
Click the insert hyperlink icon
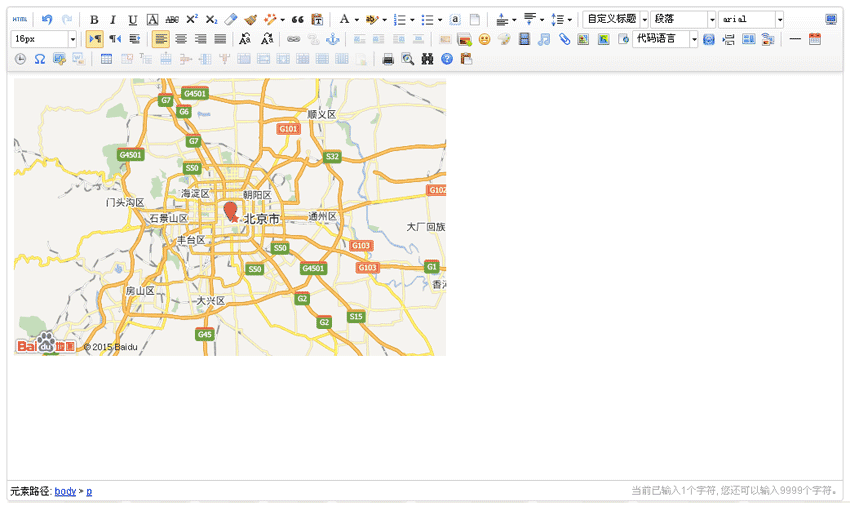tap(293, 39)
